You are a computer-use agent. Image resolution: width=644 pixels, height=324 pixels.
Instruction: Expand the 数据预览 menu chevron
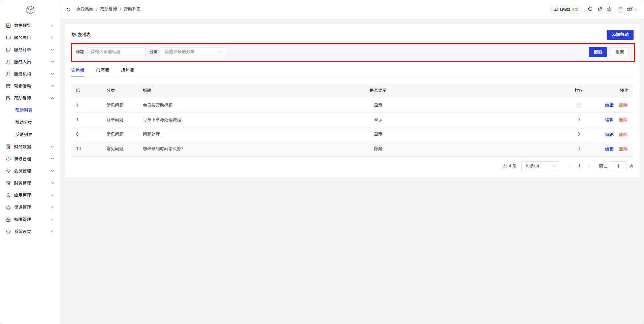point(52,26)
